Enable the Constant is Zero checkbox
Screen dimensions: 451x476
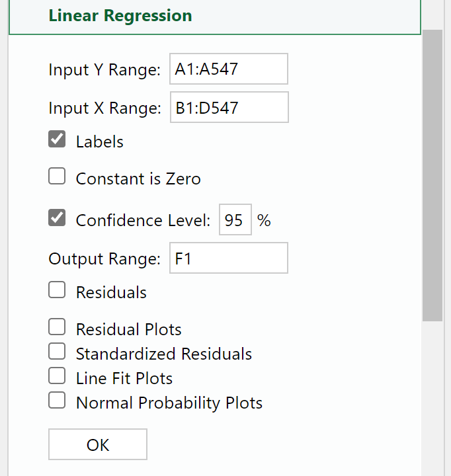[x=58, y=177]
